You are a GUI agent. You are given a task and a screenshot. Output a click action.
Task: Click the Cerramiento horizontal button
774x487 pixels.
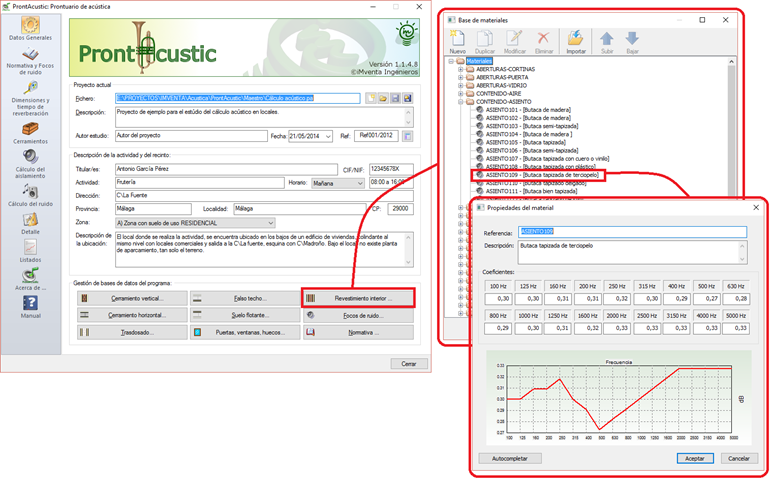(132, 315)
